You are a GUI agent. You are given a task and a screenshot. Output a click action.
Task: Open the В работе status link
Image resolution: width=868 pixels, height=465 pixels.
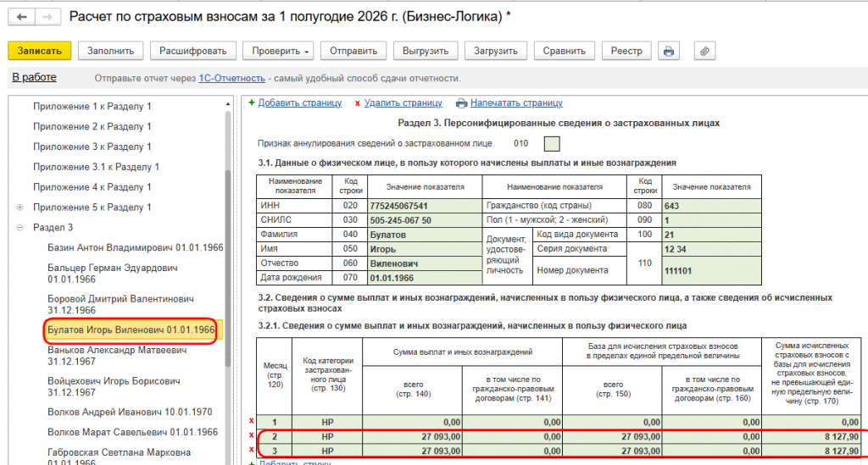(34, 77)
